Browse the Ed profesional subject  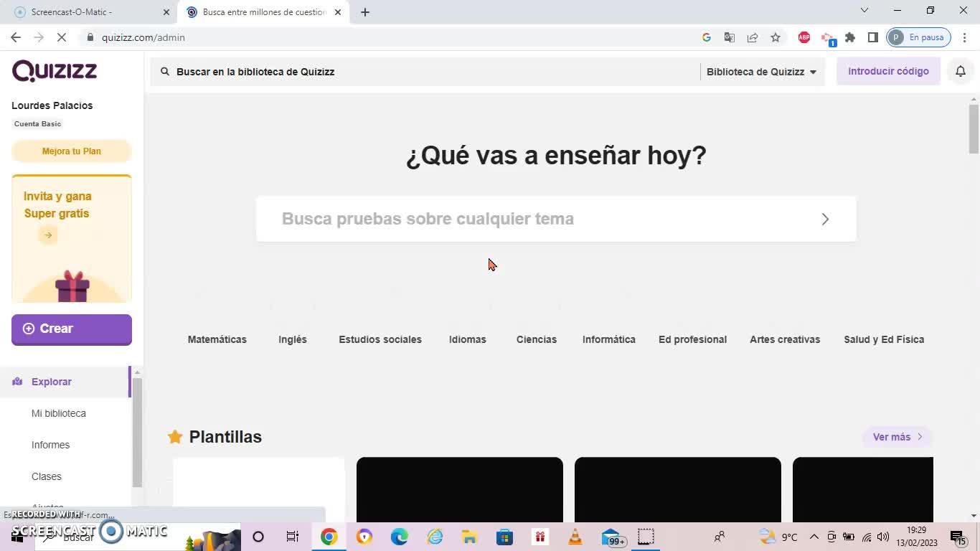(x=693, y=339)
